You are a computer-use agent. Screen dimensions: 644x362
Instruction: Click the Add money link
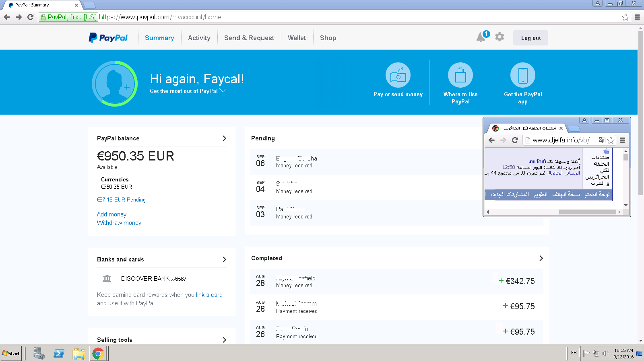coord(111,214)
